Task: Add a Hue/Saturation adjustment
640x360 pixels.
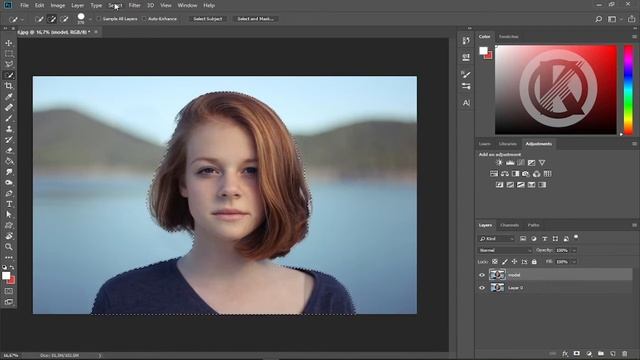Action: [x=494, y=173]
